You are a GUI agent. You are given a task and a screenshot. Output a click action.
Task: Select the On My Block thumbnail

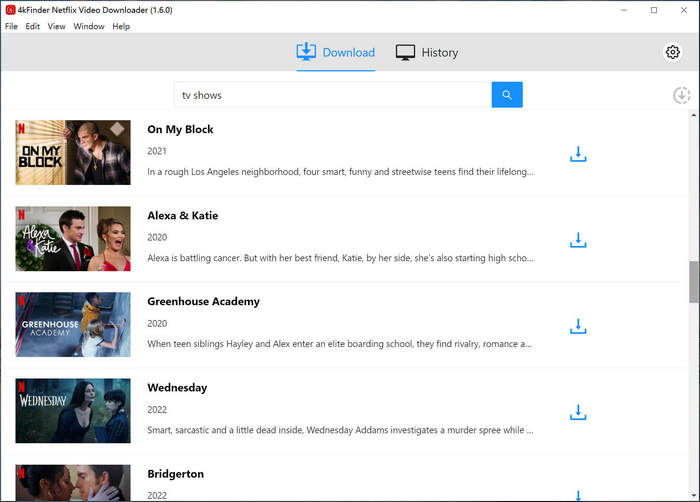click(73, 152)
